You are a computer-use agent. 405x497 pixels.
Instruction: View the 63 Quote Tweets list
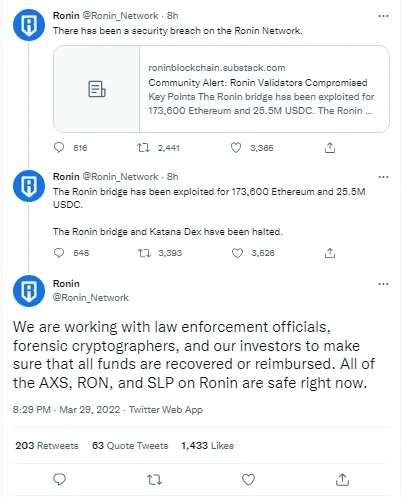[x=130, y=446]
